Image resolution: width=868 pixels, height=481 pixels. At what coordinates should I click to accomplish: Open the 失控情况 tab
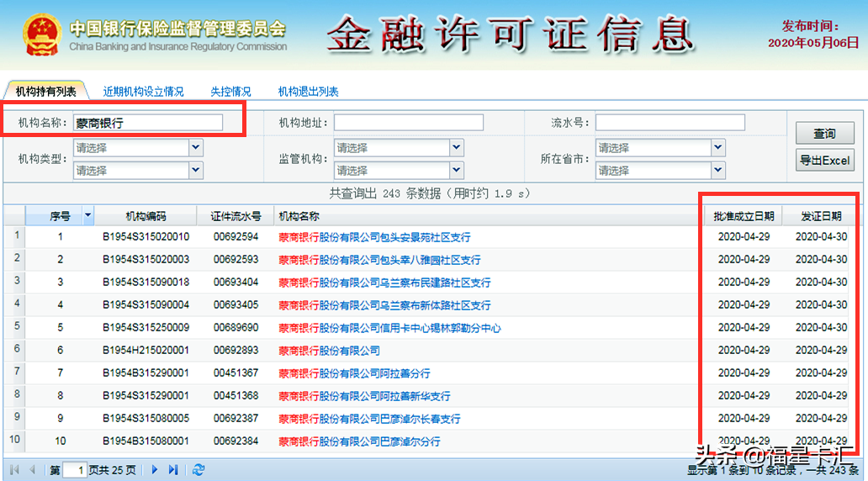230,92
